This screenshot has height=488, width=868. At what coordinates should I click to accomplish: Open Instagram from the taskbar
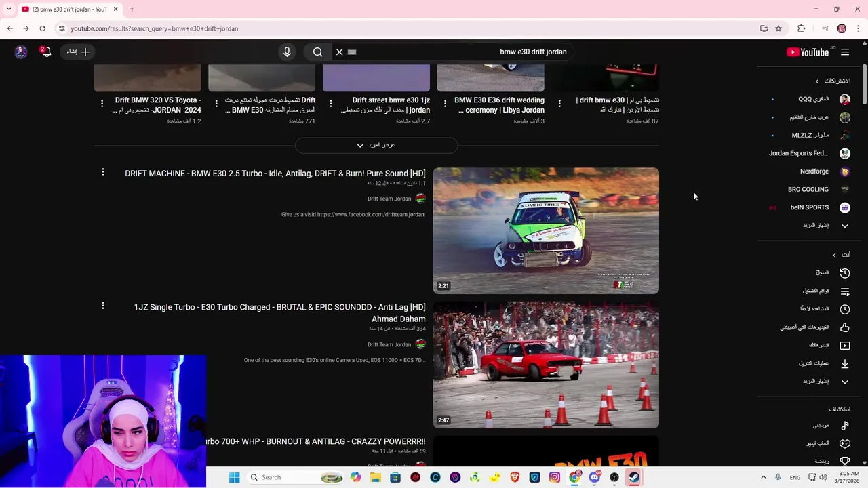click(555, 477)
